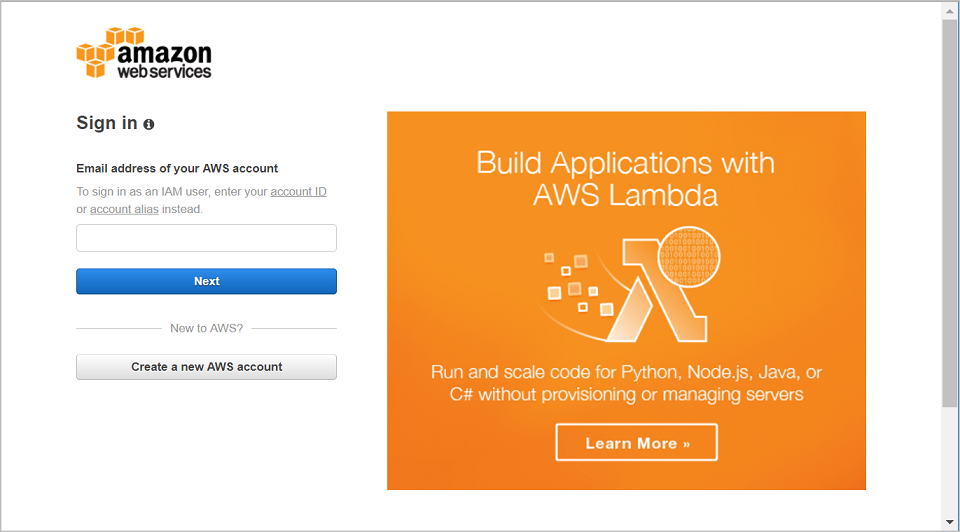960x532 pixels.
Task: Click the Sign in heading text
Action: point(107,123)
